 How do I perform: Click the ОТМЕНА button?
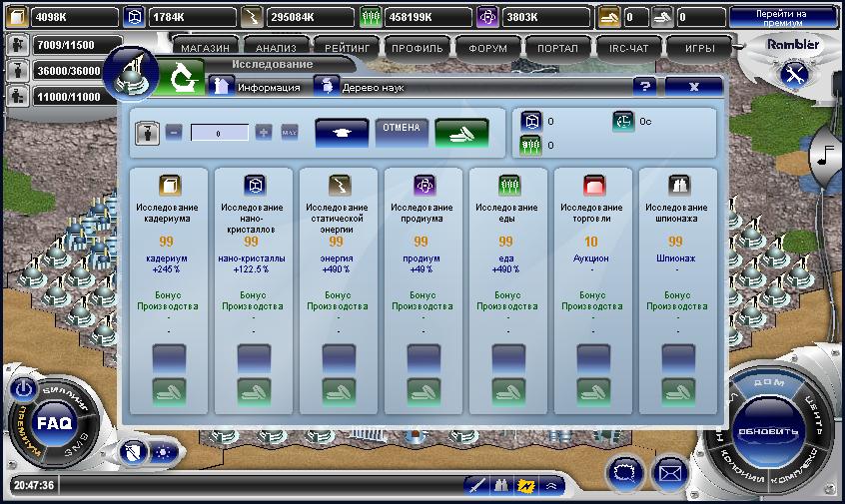[402, 132]
